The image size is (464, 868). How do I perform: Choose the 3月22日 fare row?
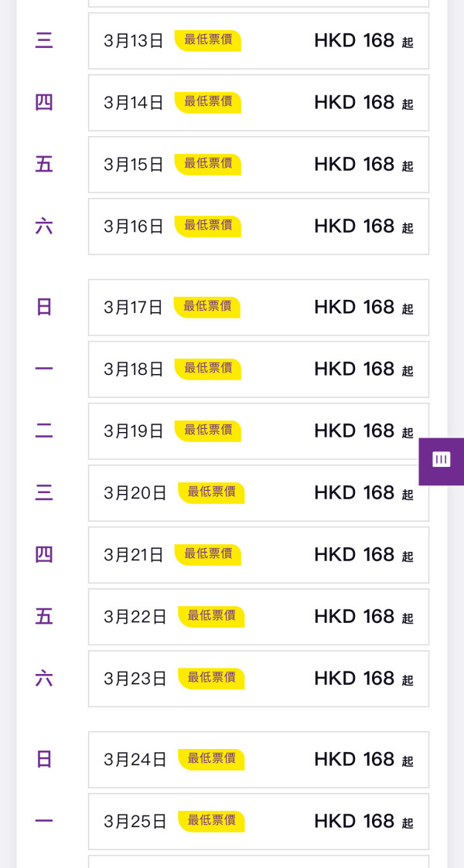pyautogui.click(x=258, y=617)
